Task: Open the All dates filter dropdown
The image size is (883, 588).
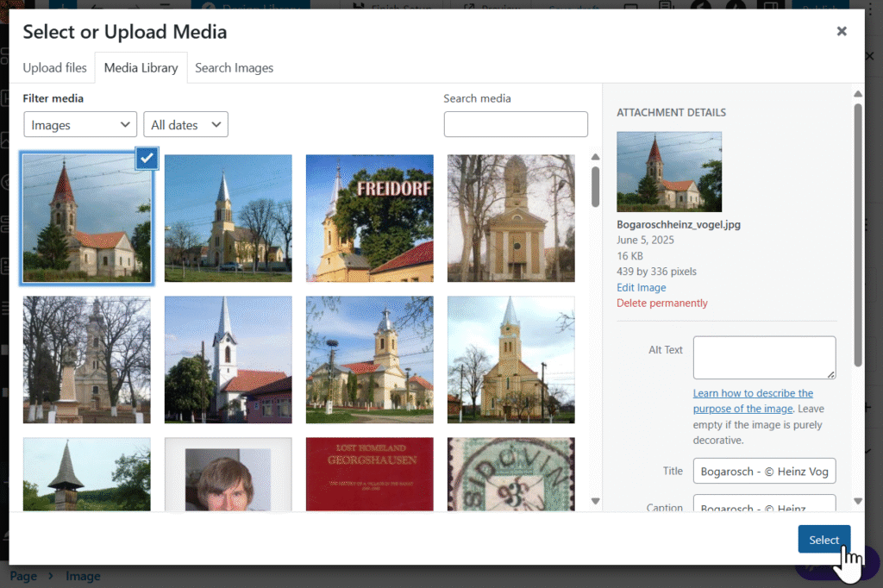Action: [x=186, y=124]
